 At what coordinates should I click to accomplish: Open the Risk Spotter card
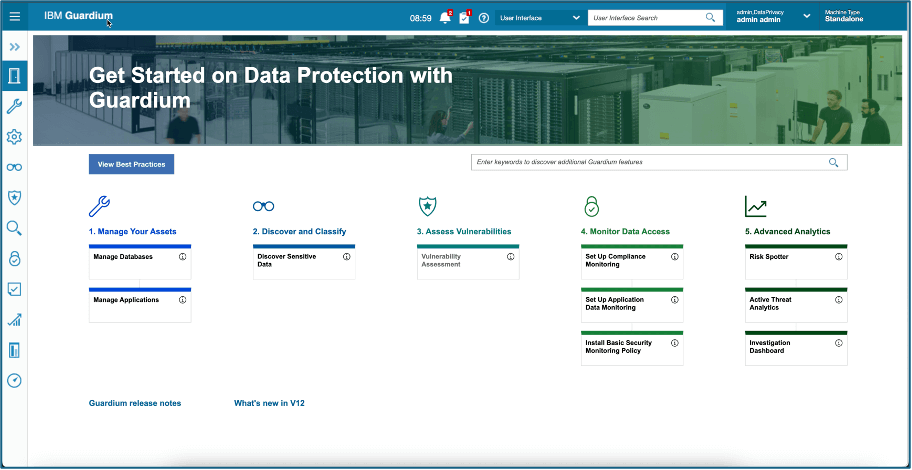[x=796, y=262]
